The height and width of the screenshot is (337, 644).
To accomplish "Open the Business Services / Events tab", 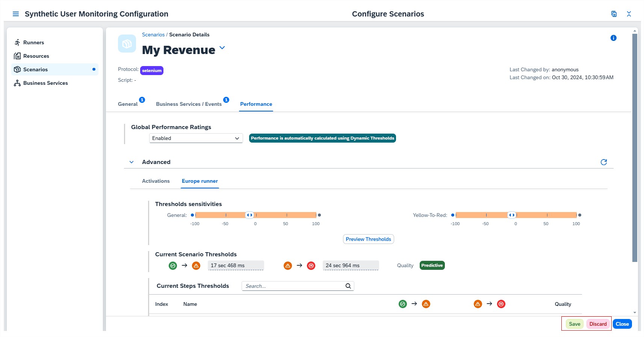I will pyautogui.click(x=189, y=104).
